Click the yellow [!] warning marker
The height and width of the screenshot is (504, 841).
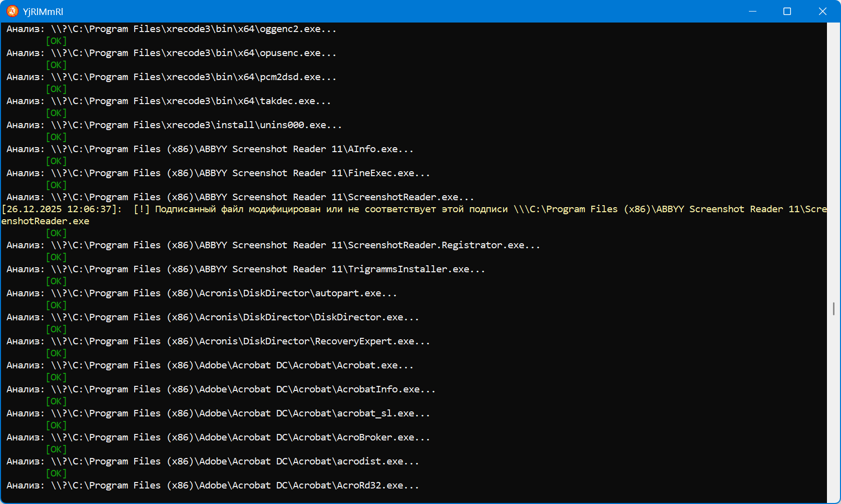point(142,209)
